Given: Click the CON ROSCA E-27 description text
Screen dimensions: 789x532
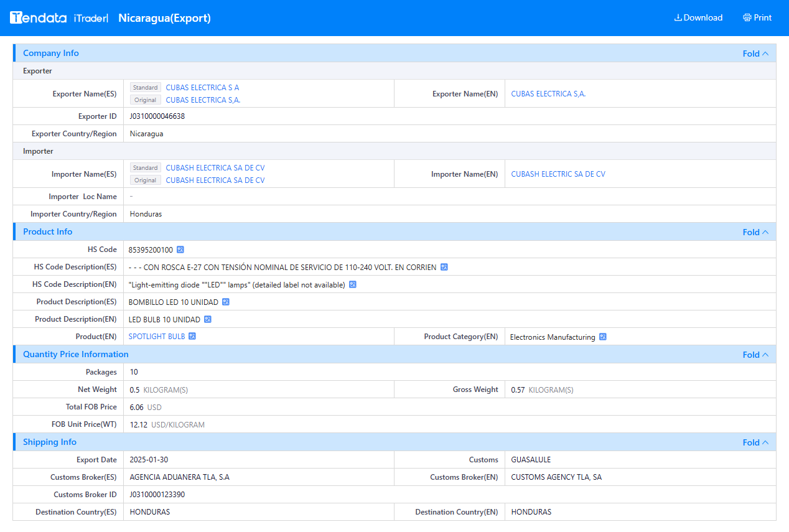Looking at the screenshot, I should [x=282, y=267].
